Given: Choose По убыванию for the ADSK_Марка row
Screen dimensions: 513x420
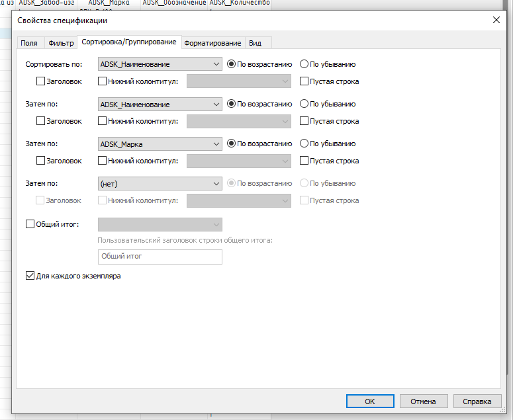Looking at the screenshot, I should coord(304,144).
